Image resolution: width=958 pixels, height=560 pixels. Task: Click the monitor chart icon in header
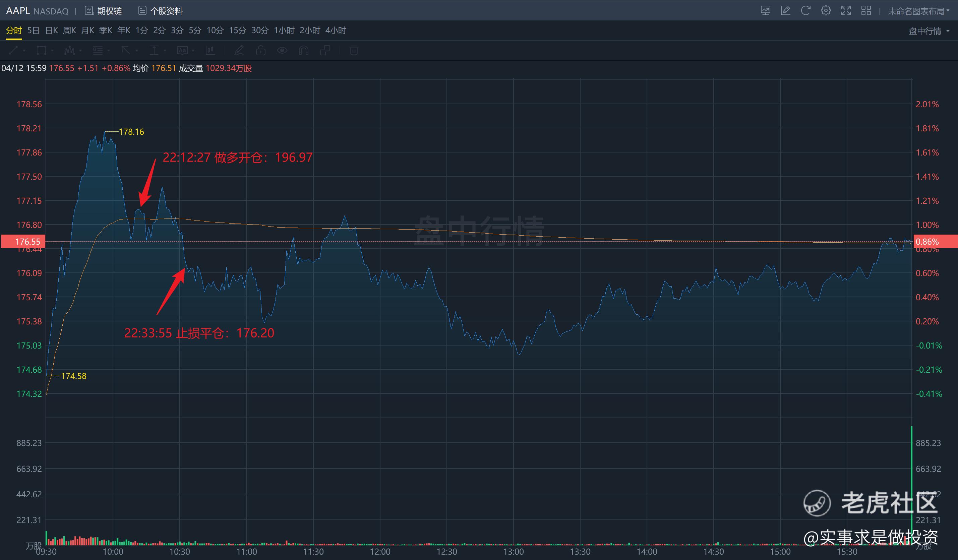(765, 11)
